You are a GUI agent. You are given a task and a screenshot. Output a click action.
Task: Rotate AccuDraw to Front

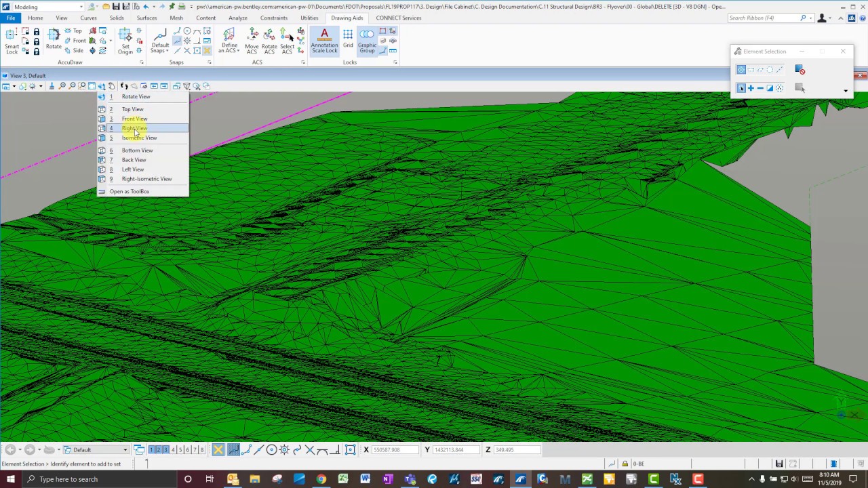click(x=75, y=41)
